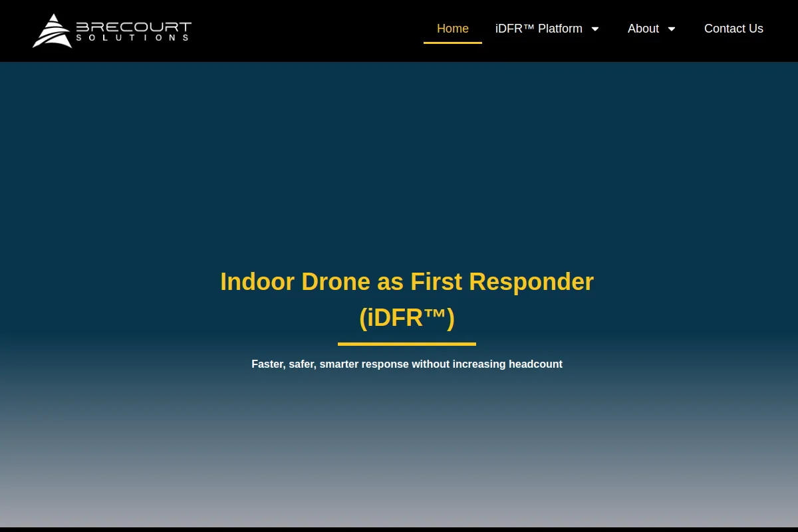Click the 'Indoor Drone as First Responder (iDFR™)' heading
This screenshot has height=532, width=798.
[407, 299]
